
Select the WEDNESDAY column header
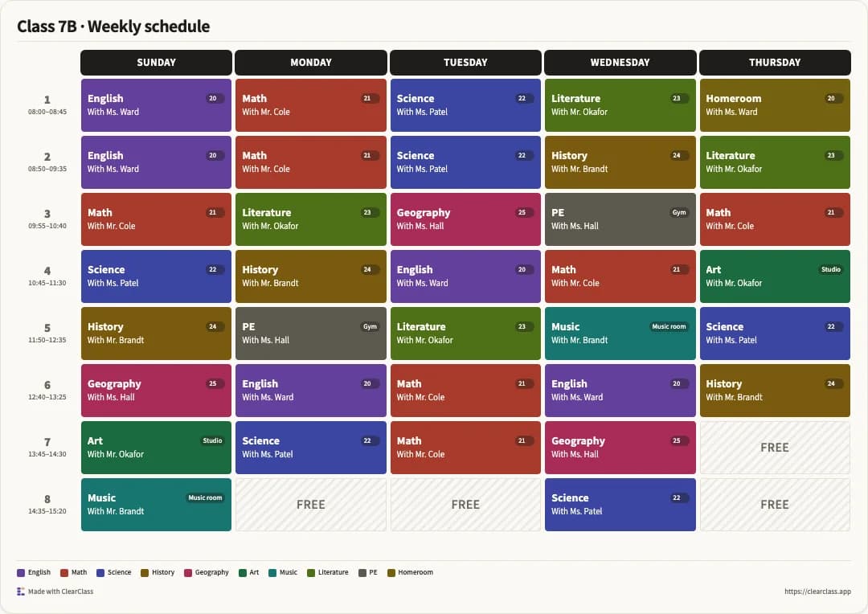pos(620,63)
